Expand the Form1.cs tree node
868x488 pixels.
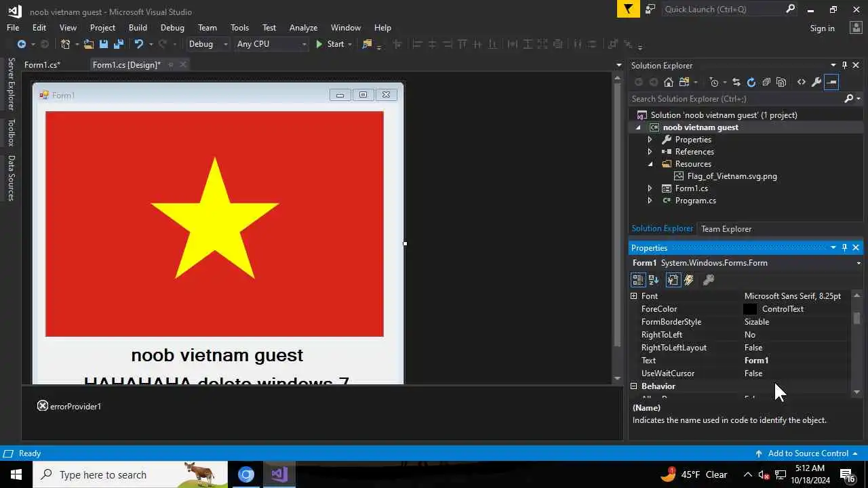(x=650, y=188)
